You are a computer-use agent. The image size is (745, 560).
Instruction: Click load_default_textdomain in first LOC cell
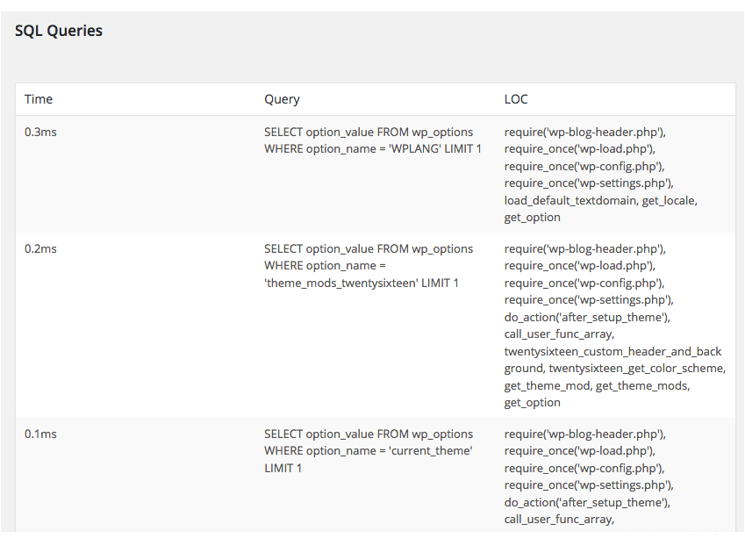click(x=570, y=201)
